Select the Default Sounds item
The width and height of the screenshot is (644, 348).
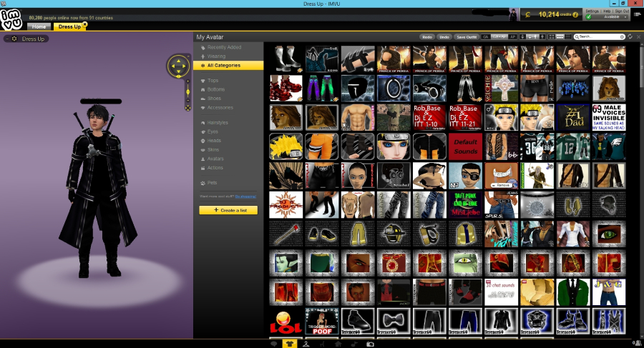pos(465,146)
